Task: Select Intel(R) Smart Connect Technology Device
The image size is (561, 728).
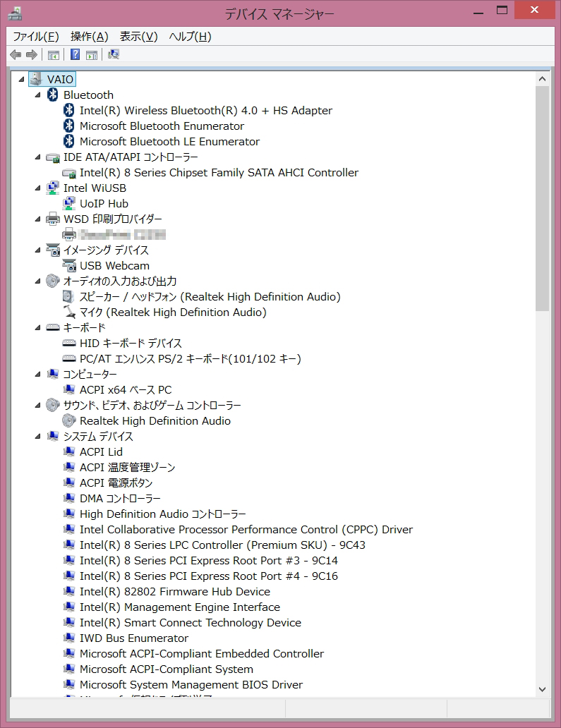Action: point(191,622)
